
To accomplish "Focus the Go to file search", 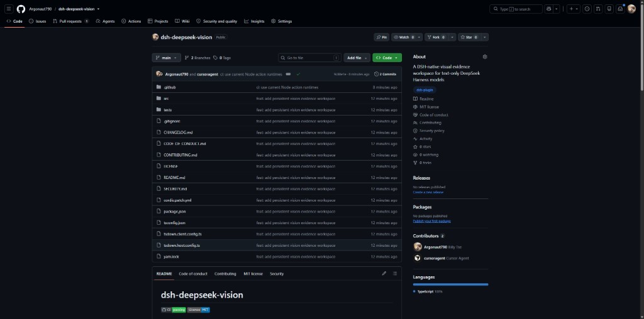I will click(x=309, y=58).
